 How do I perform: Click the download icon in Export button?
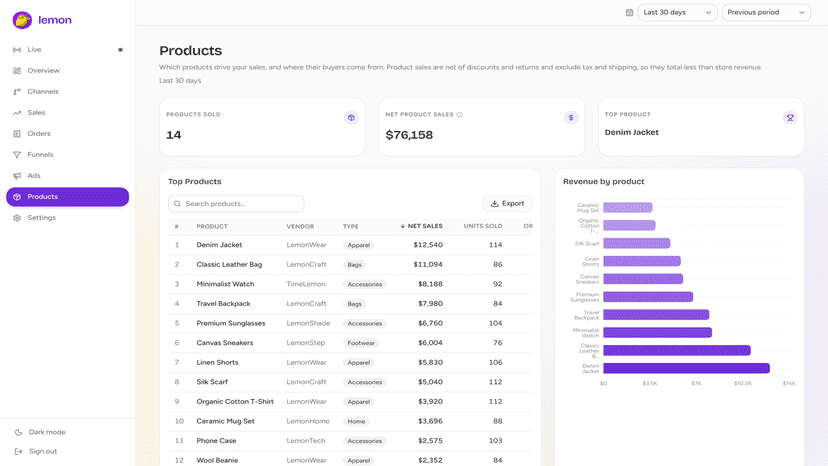495,204
